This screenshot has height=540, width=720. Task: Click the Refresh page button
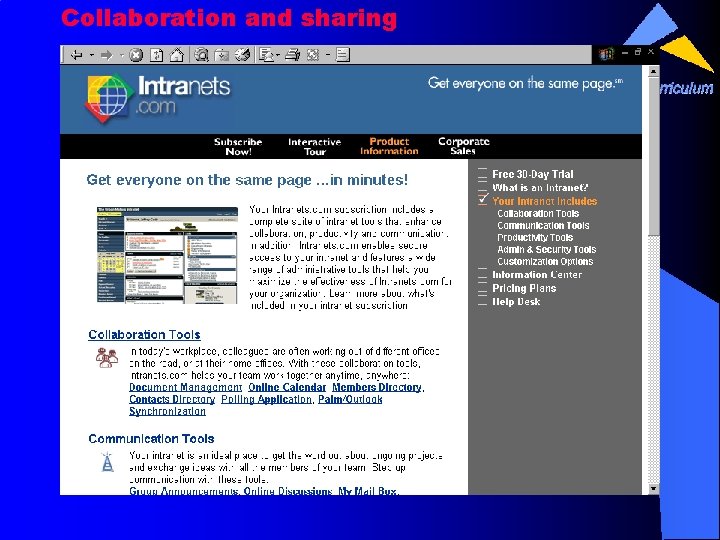tap(157, 56)
